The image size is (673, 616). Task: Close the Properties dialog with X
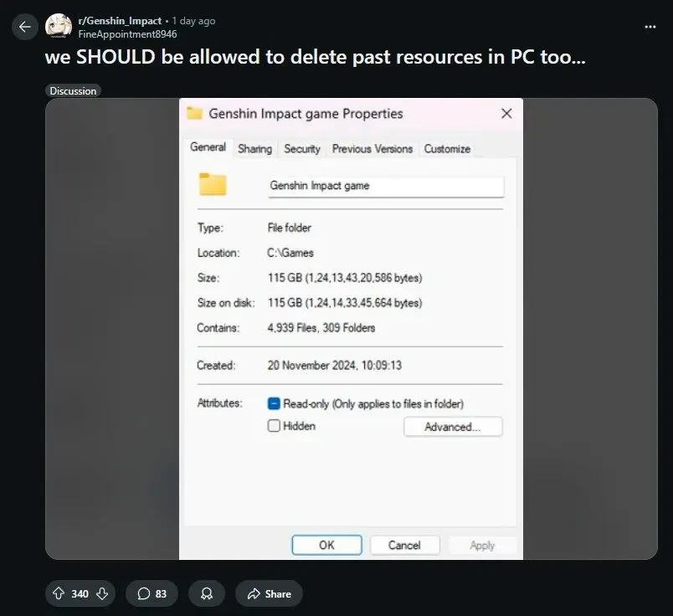pyautogui.click(x=506, y=113)
